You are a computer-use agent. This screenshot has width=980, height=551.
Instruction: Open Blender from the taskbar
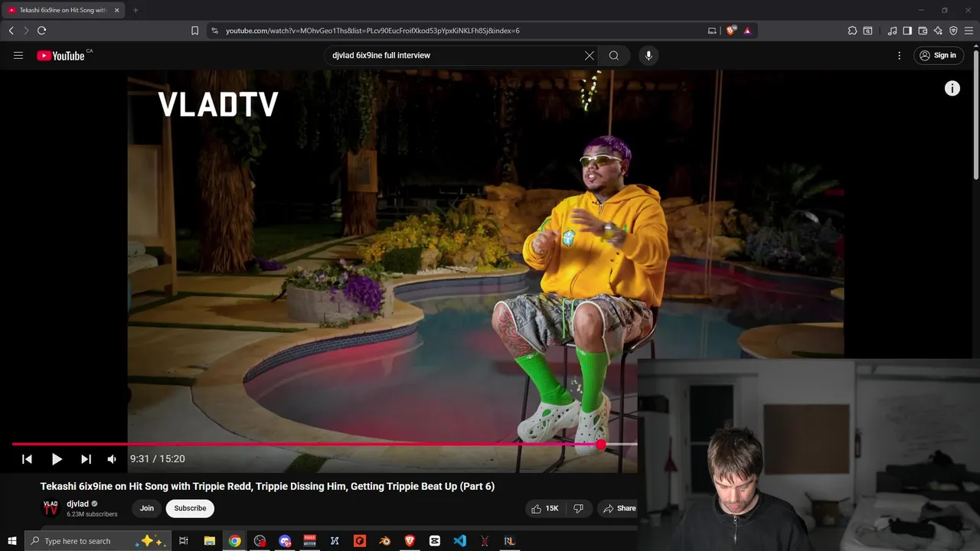point(385,541)
